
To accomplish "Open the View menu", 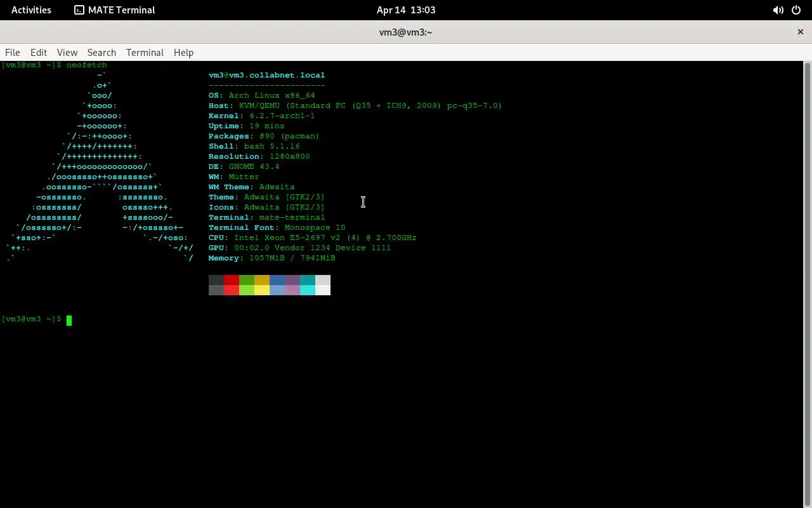I will (67, 53).
